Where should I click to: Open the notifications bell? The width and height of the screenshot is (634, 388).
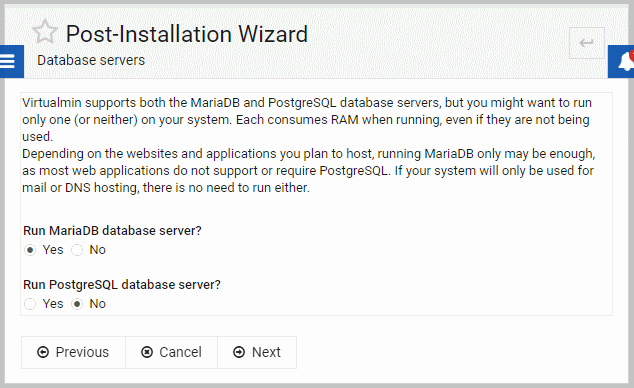click(x=623, y=61)
